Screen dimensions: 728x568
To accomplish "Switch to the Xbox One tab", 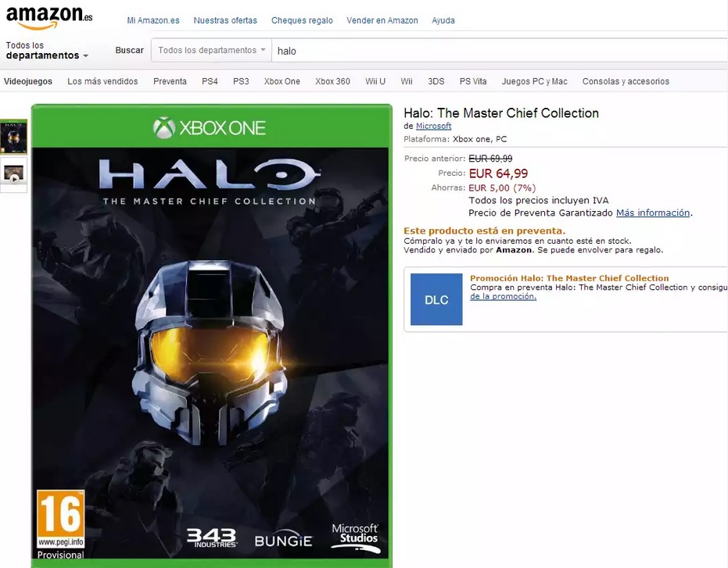I will click(282, 81).
